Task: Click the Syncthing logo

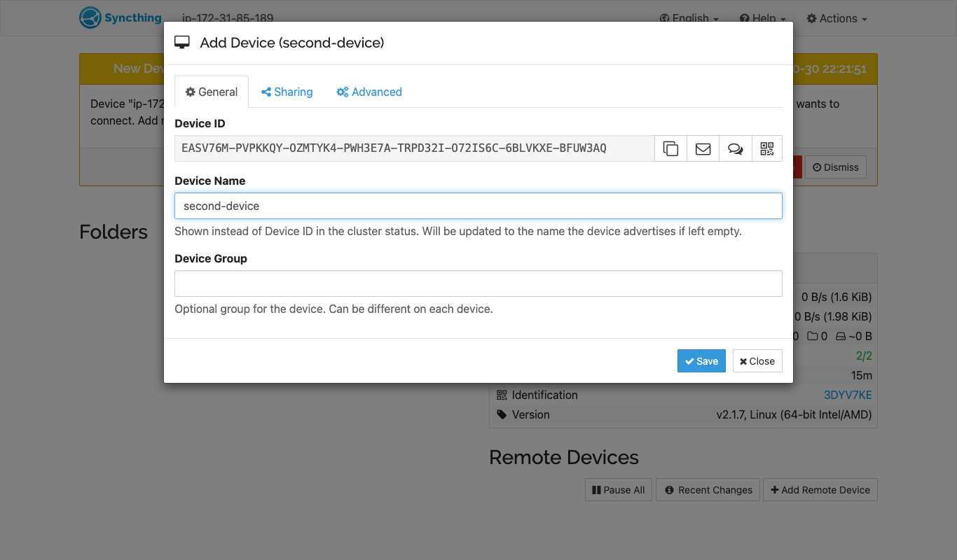Action: pos(121,18)
